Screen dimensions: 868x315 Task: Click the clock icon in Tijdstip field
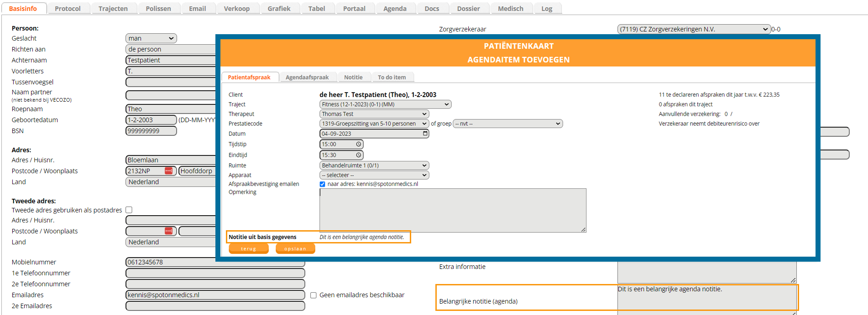[x=359, y=145]
